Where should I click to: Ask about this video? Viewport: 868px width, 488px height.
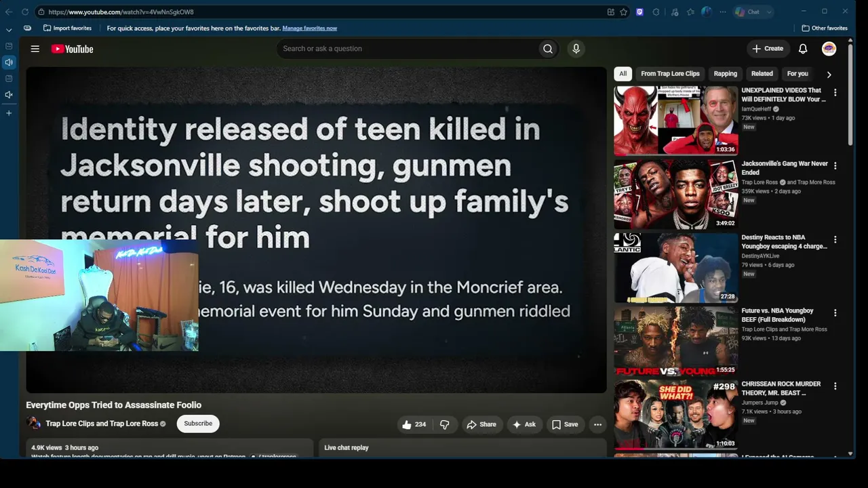(x=524, y=424)
